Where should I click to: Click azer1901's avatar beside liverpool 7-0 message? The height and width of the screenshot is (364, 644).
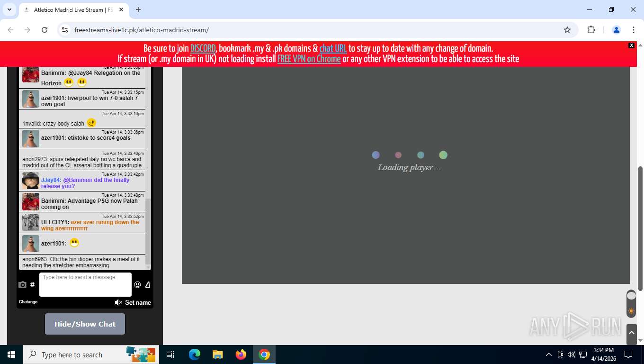[x=31, y=99]
